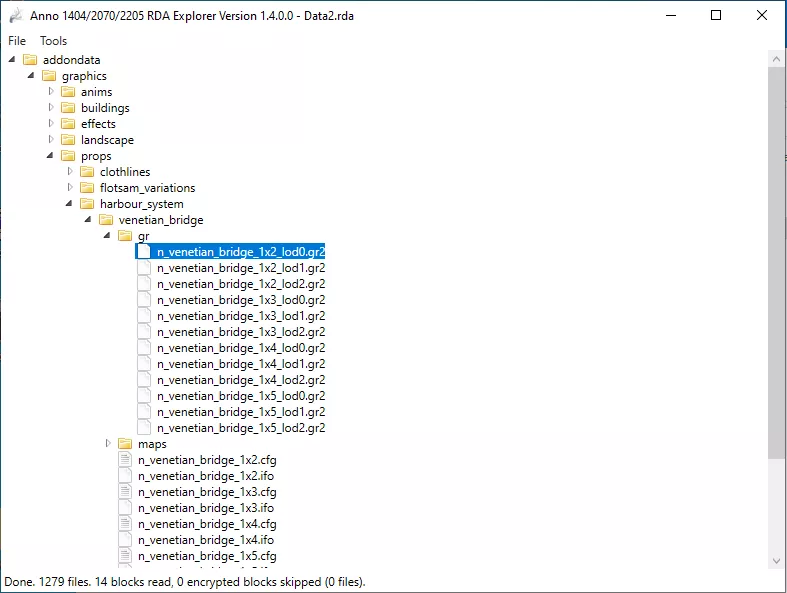Viewport: 787px width, 593px height.
Task: Click the effects folder icon
Action: 68,124
